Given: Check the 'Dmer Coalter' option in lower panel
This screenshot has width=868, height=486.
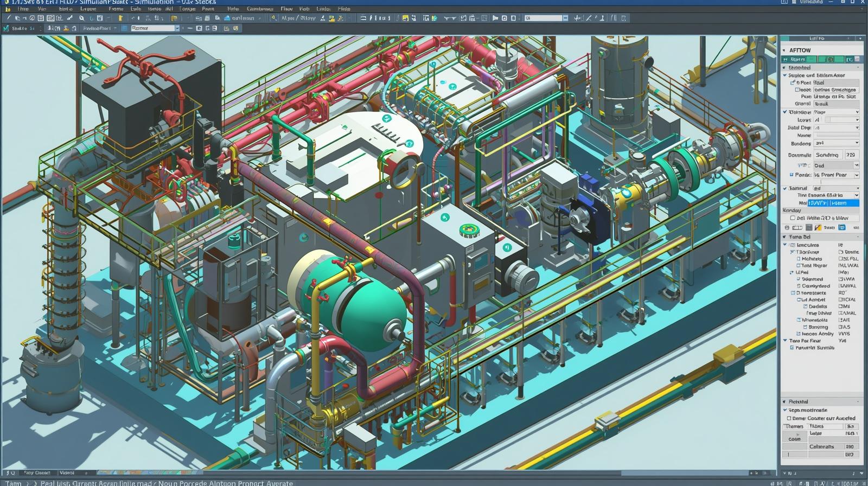Looking at the screenshot, I should click(789, 418).
